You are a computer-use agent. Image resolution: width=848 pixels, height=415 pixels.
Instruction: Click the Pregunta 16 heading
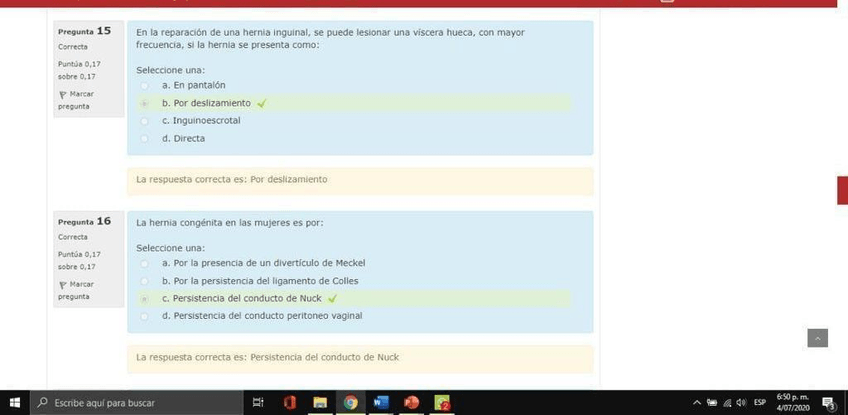pyautogui.click(x=84, y=222)
